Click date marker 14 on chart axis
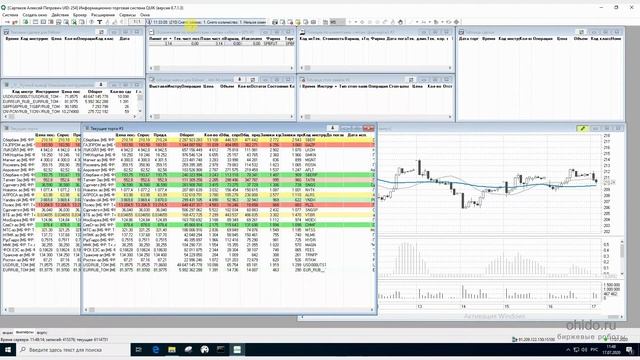This screenshot has height=360, width=640. pyautogui.click(x=463, y=307)
